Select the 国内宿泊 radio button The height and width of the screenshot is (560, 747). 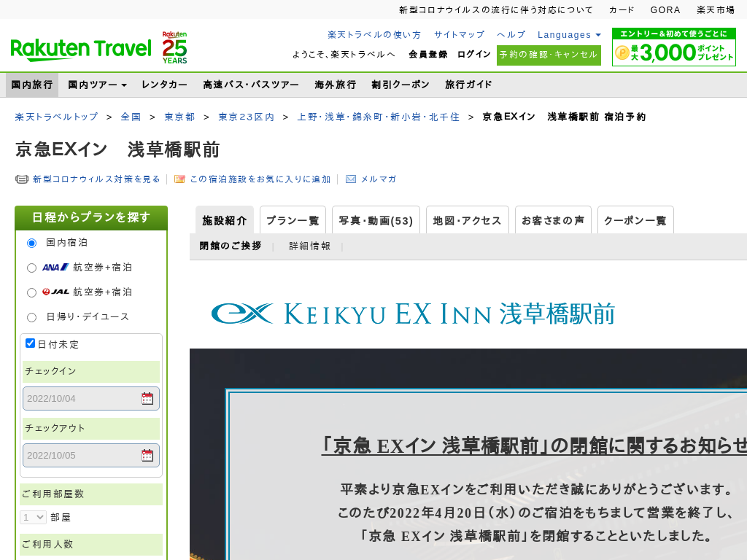tap(32, 244)
